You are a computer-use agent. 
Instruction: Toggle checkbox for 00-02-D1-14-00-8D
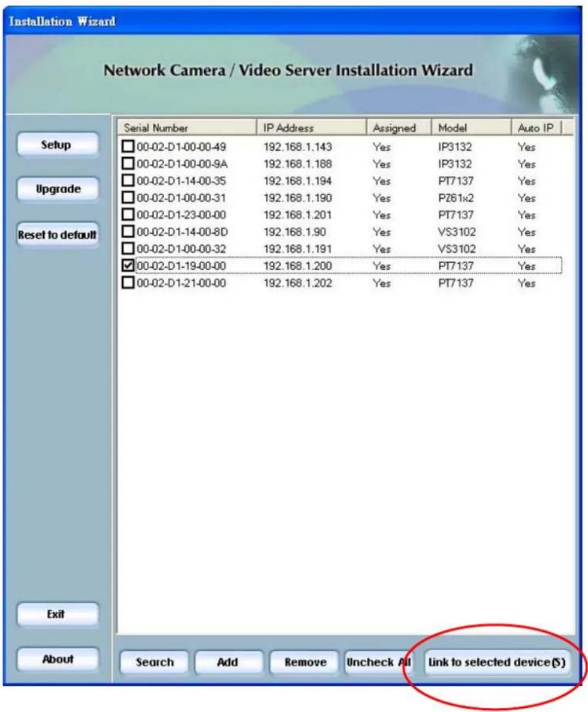tap(128, 232)
